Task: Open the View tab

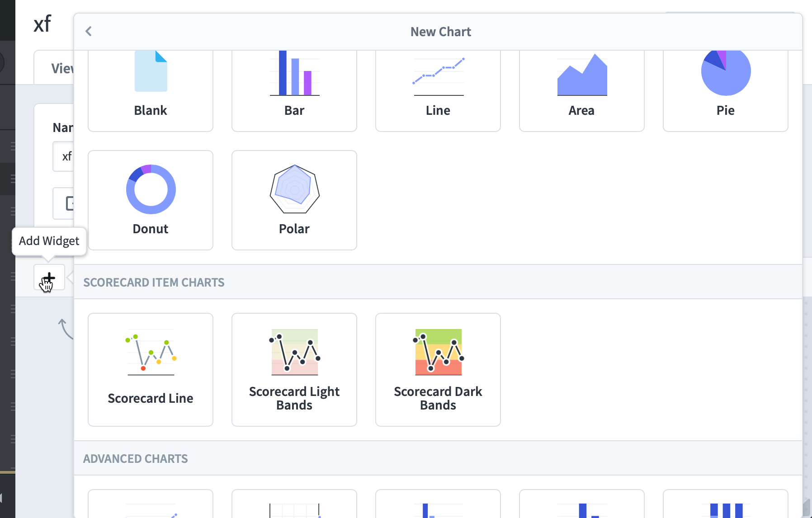Action: click(54, 68)
